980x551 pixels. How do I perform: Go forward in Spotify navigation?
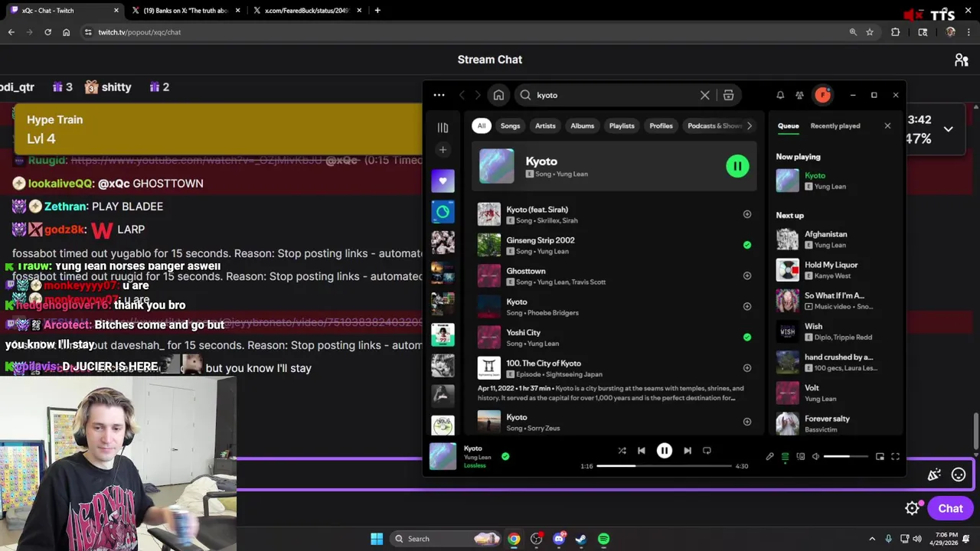point(478,95)
